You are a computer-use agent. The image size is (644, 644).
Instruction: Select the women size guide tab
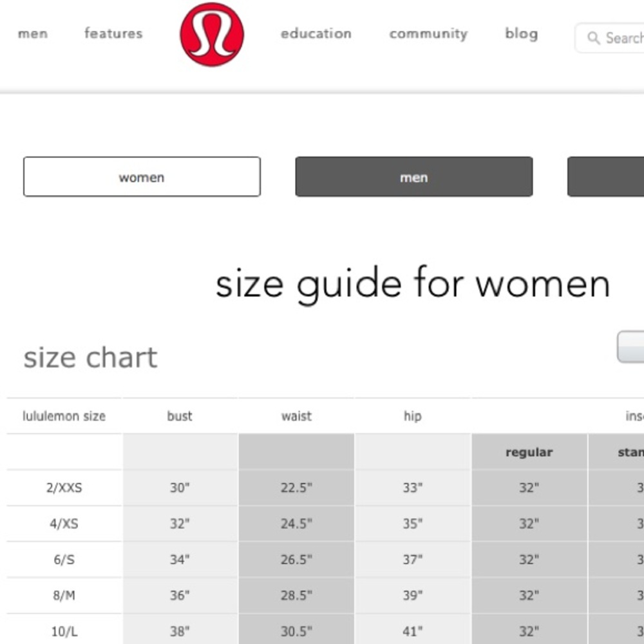(142, 176)
